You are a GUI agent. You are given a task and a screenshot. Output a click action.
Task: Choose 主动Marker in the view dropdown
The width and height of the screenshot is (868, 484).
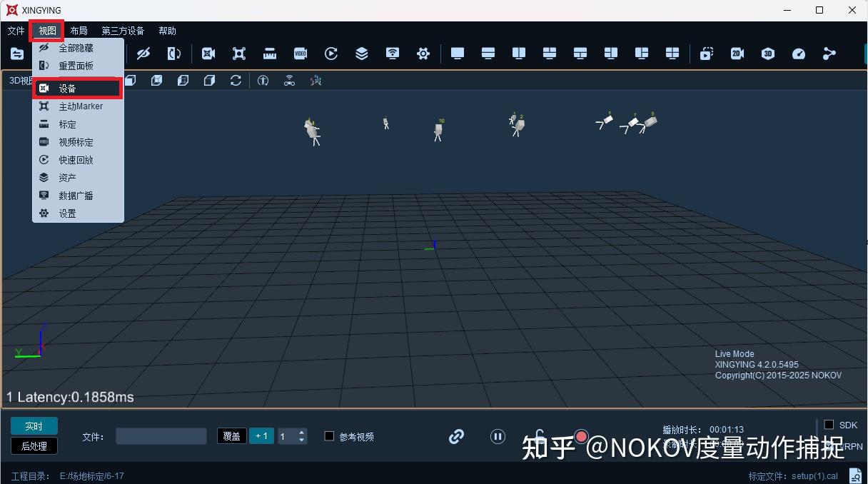point(81,106)
